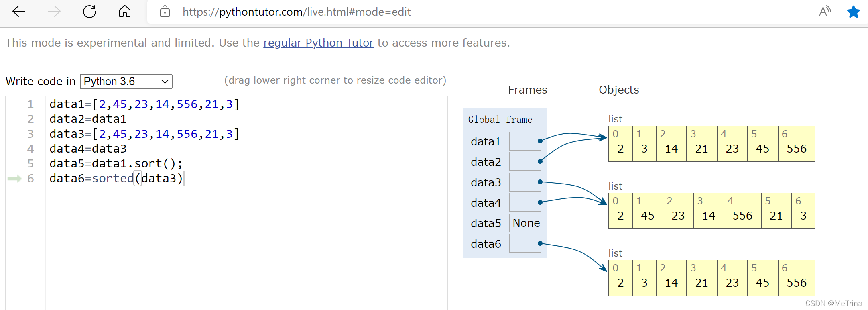The height and width of the screenshot is (310, 868).
Task: Click line number 4 in the gutter
Action: pos(30,149)
